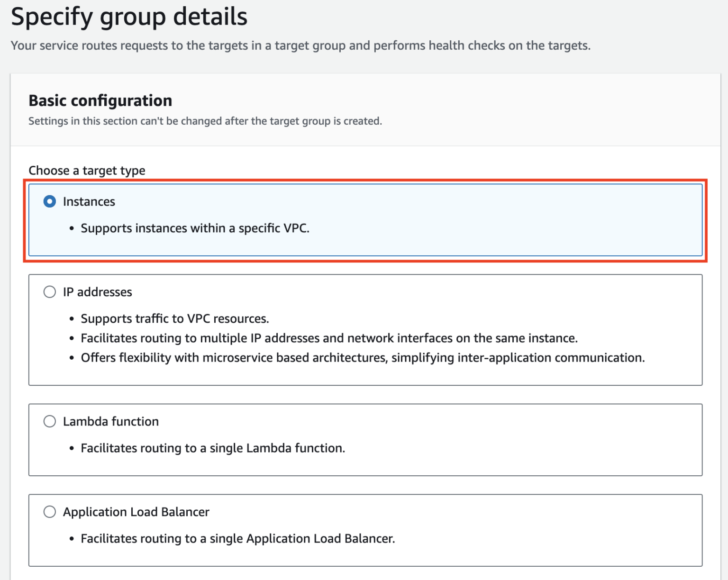The image size is (728, 580).
Task: Click the settings cannot be changed notice
Action: coord(205,121)
